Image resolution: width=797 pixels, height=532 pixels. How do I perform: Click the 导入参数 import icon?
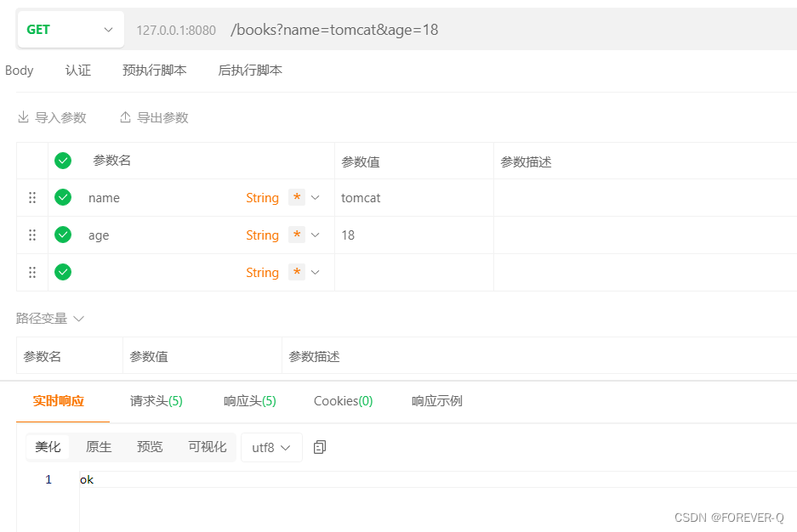pos(24,117)
